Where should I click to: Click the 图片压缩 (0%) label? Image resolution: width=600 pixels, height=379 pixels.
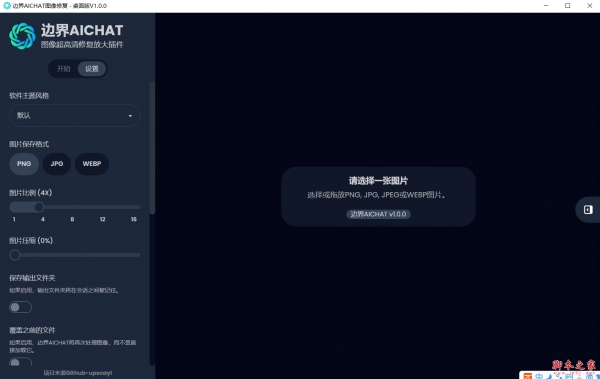tap(31, 241)
